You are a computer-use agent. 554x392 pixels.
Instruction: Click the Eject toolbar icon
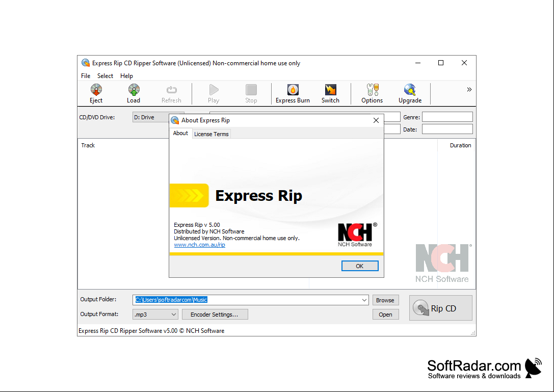(x=96, y=94)
